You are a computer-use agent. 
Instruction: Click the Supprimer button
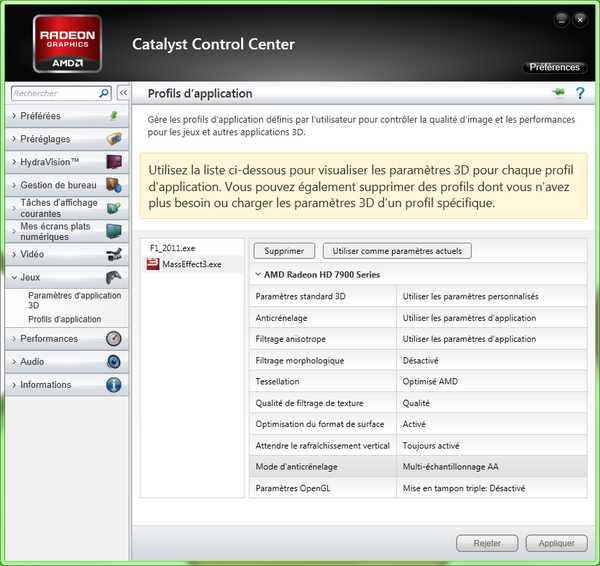click(284, 251)
